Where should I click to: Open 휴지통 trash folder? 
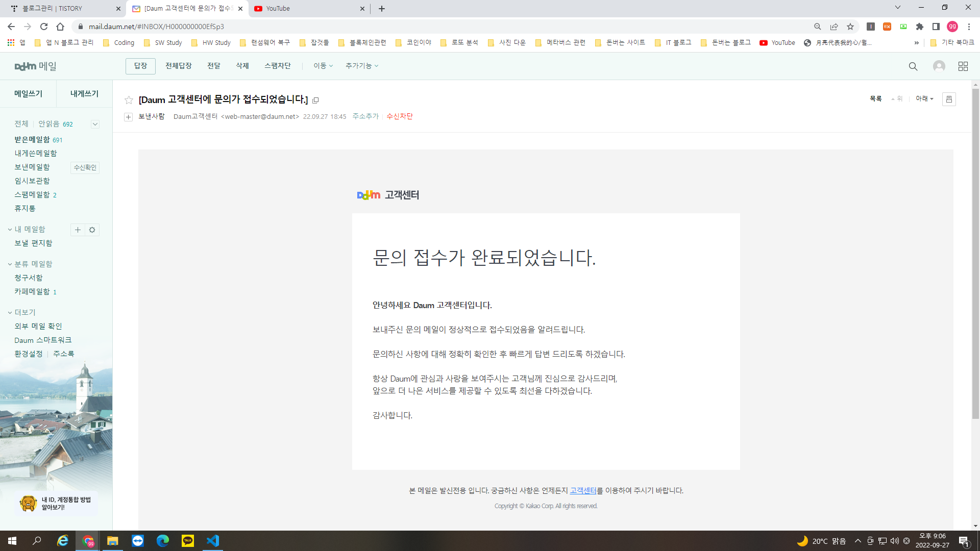25,209
